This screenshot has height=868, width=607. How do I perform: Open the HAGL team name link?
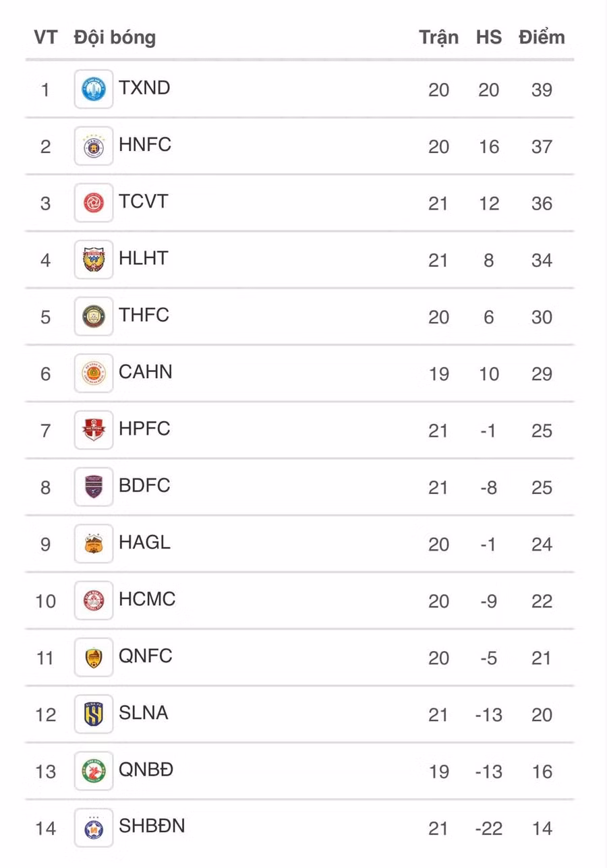click(x=144, y=542)
